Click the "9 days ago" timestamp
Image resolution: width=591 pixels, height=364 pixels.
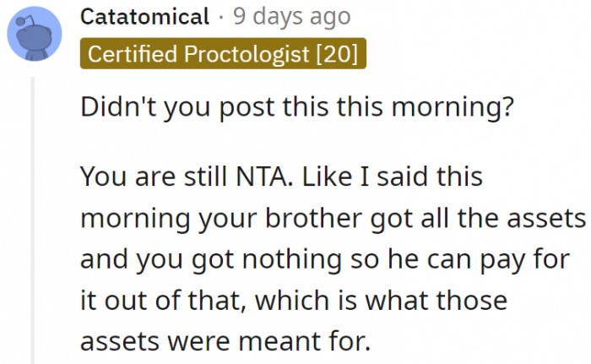(292, 16)
